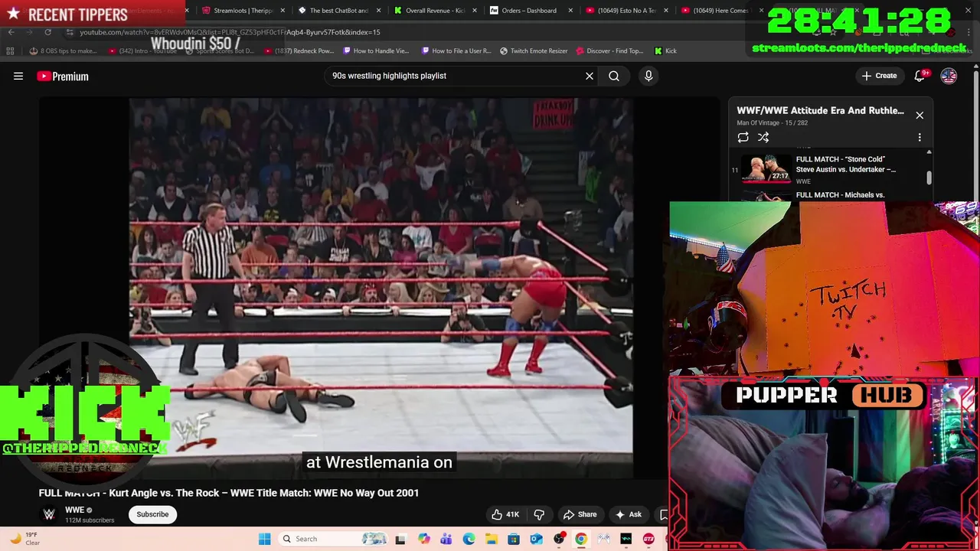This screenshot has width=980, height=551.
Task: Go to the YouTube Premium home logo
Action: (x=63, y=76)
